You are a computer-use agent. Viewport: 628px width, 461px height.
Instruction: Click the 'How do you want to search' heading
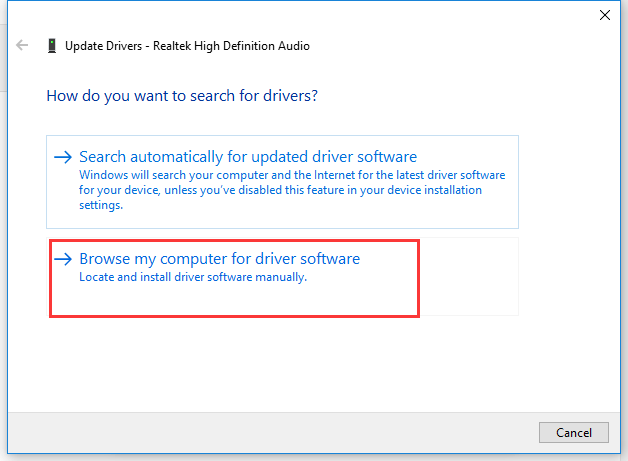pyautogui.click(x=182, y=96)
